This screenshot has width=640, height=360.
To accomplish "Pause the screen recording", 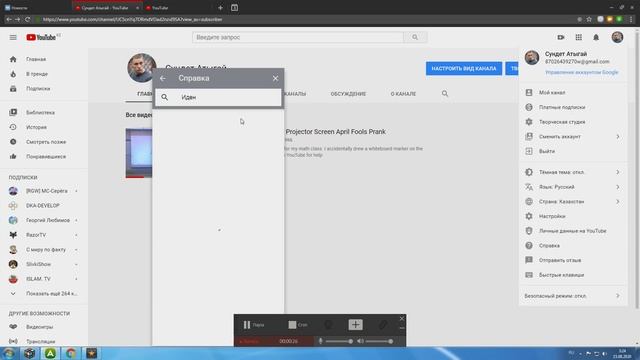I will 253,325.
